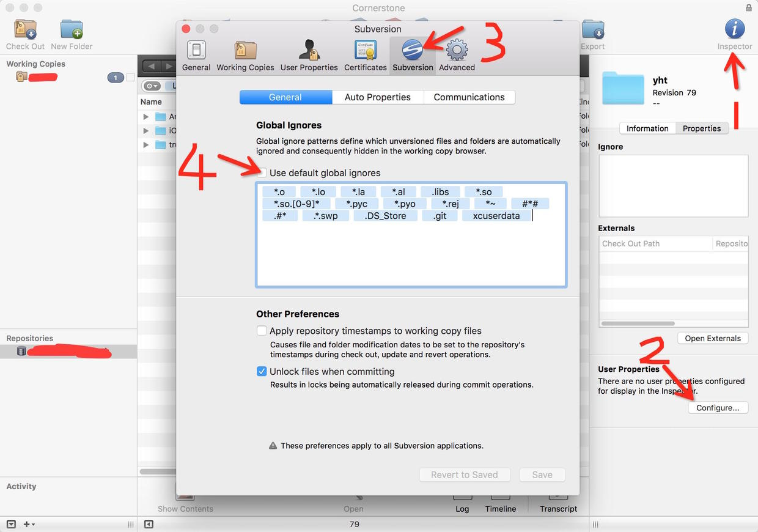Select the .libs ignore token
The image size is (758, 532).
point(440,192)
